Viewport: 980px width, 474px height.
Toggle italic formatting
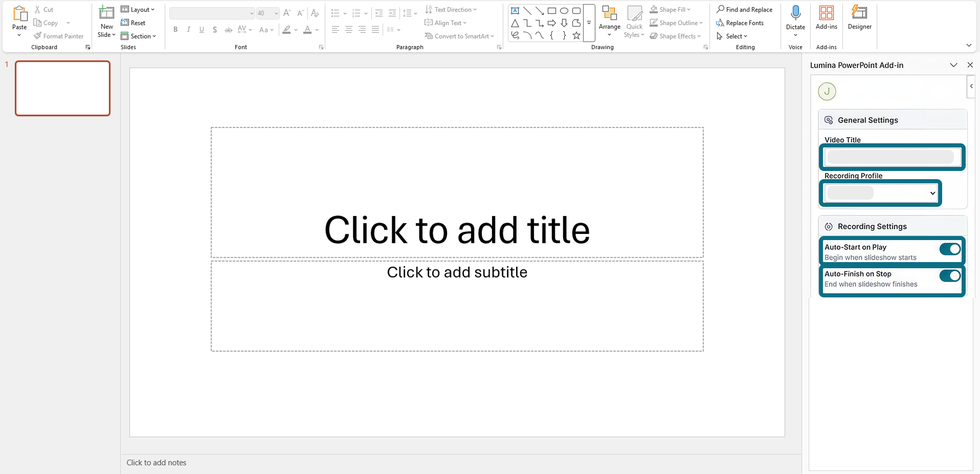coord(189,30)
